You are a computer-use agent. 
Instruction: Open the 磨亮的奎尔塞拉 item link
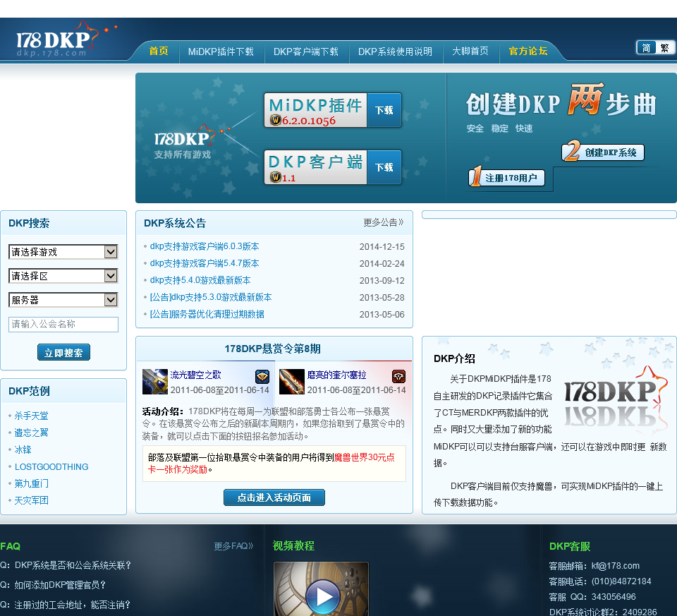point(337,375)
